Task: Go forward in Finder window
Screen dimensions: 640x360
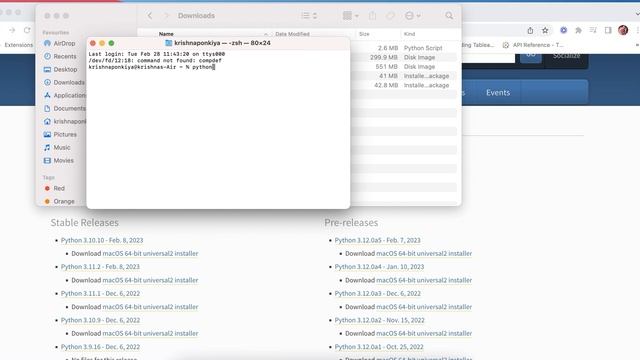Action: coord(166,16)
